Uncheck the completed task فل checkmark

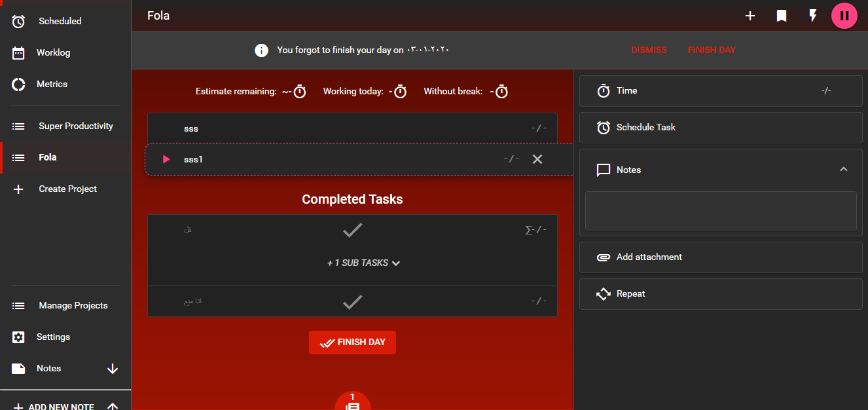(x=352, y=230)
